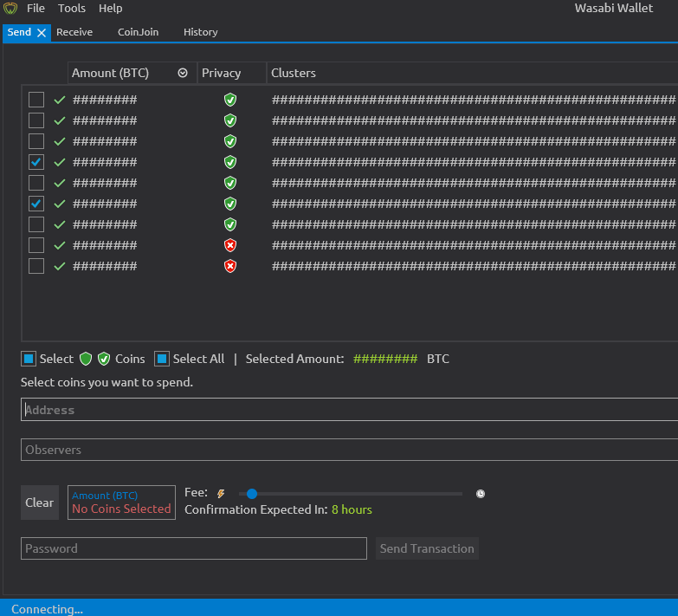
Task: Tick the checkbox of the seventh coin row
Action: [36, 224]
